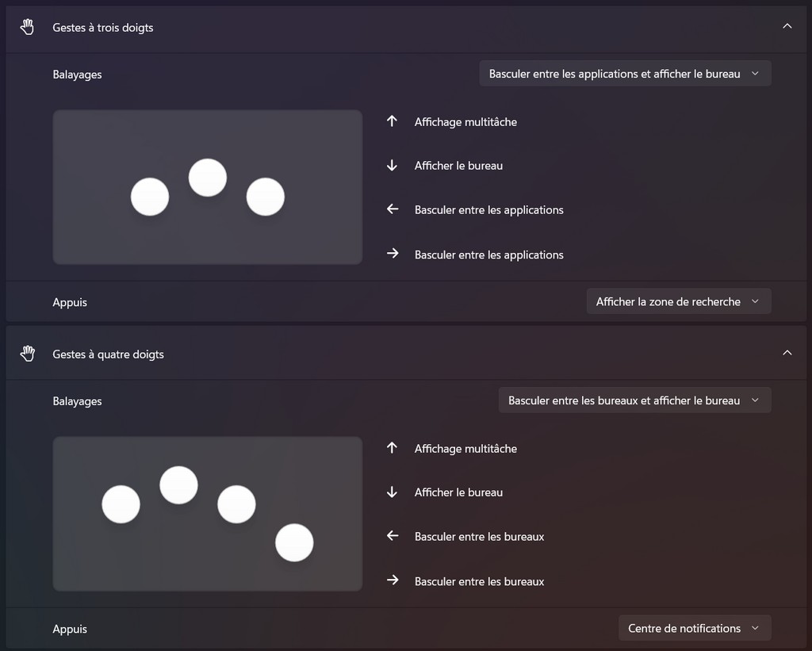Click the four-finger touchpad preview image
Viewport: 812px width, 651px height.
pos(208,514)
